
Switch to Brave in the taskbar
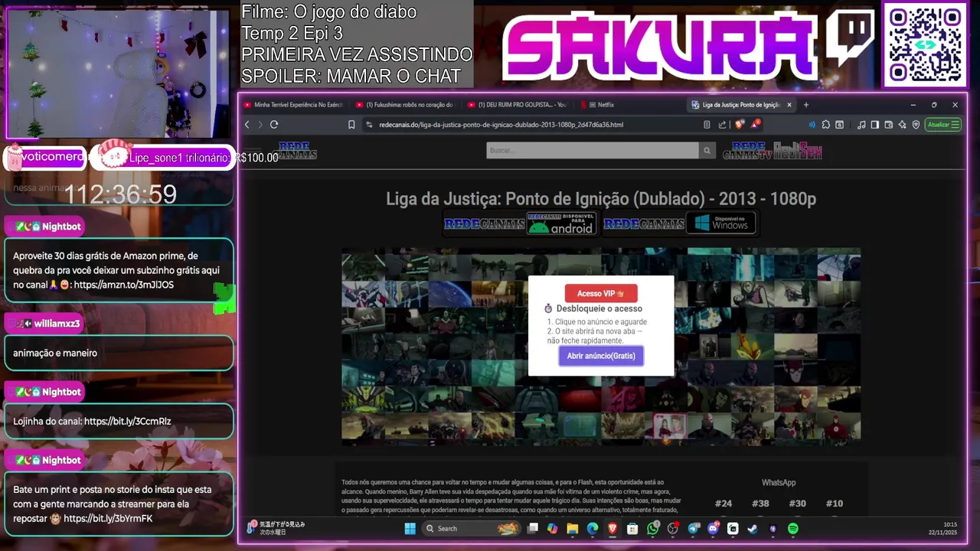coord(612,529)
